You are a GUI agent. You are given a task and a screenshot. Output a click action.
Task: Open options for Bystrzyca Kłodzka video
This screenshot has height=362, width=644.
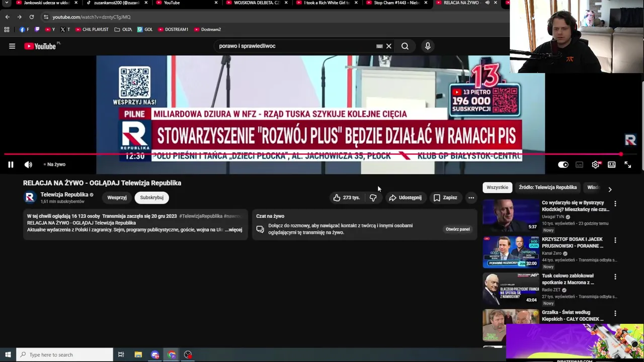615,204
